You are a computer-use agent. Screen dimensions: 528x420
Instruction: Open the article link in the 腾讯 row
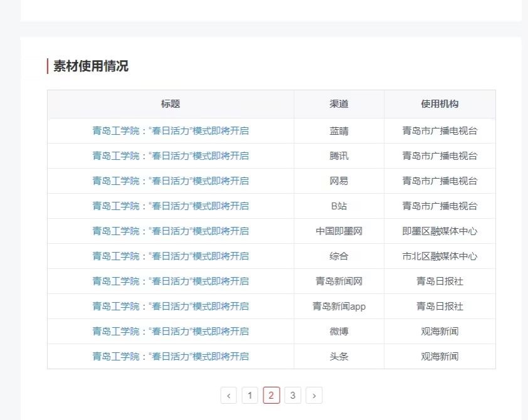pyautogui.click(x=171, y=156)
